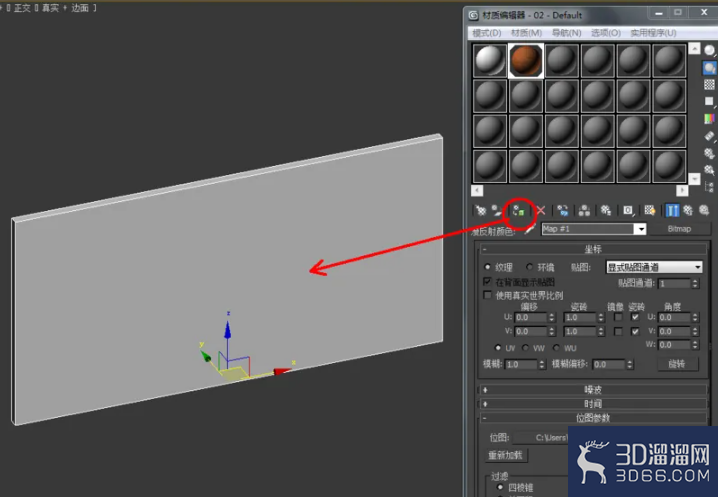This screenshot has width=718, height=497.
Task: Click the 旋转 button
Action: coord(677,364)
